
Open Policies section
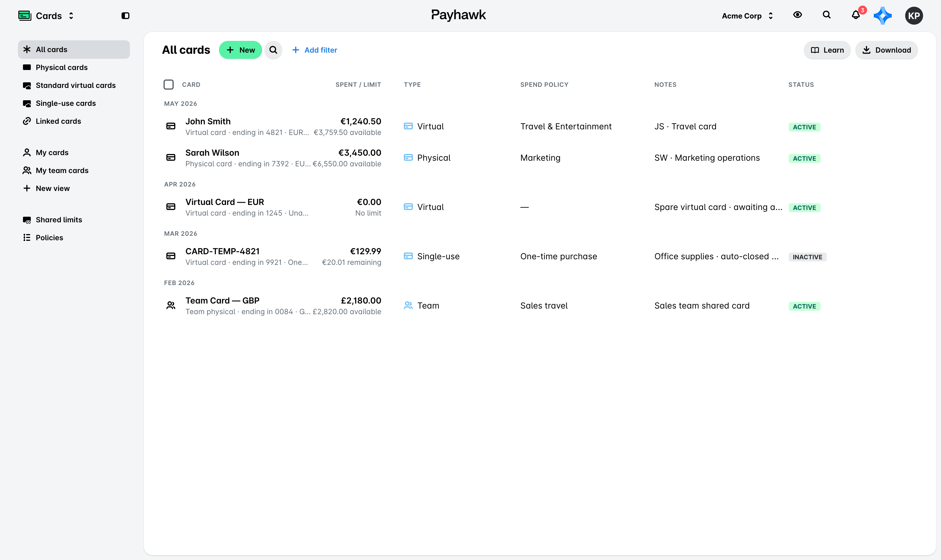coord(74,238)
